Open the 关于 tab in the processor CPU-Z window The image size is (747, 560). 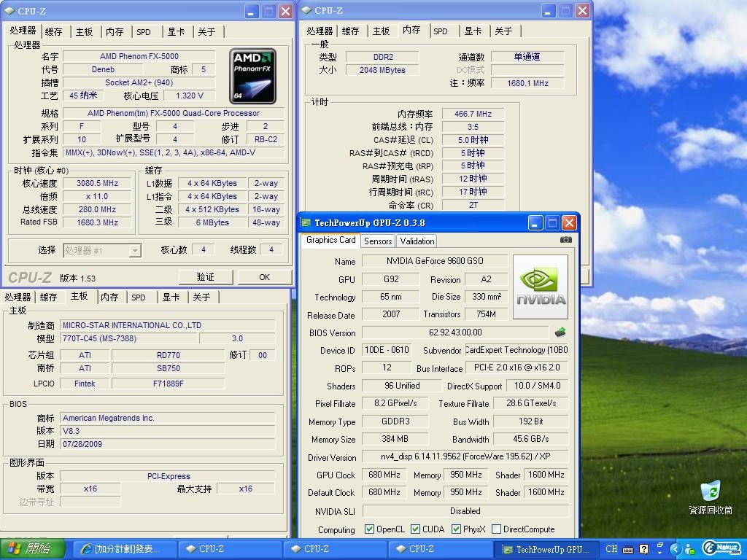pyautogui.click(x=206, y=32)
